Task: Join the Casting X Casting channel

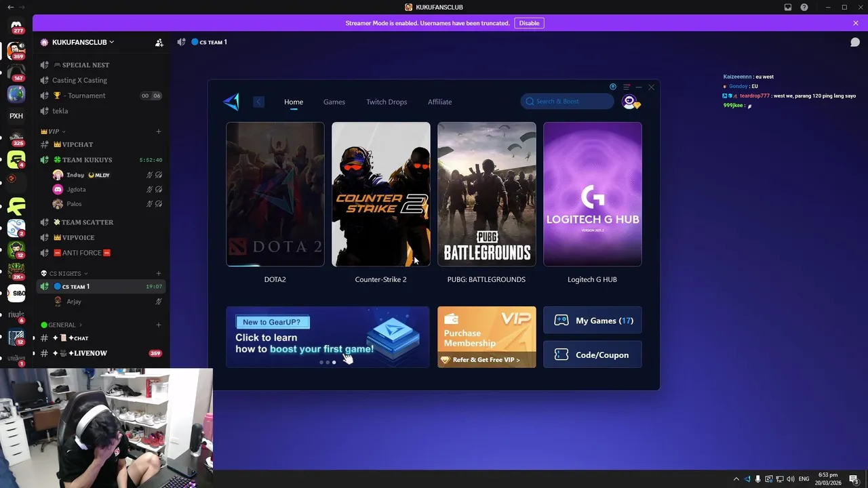Action: tap(101, 80)
